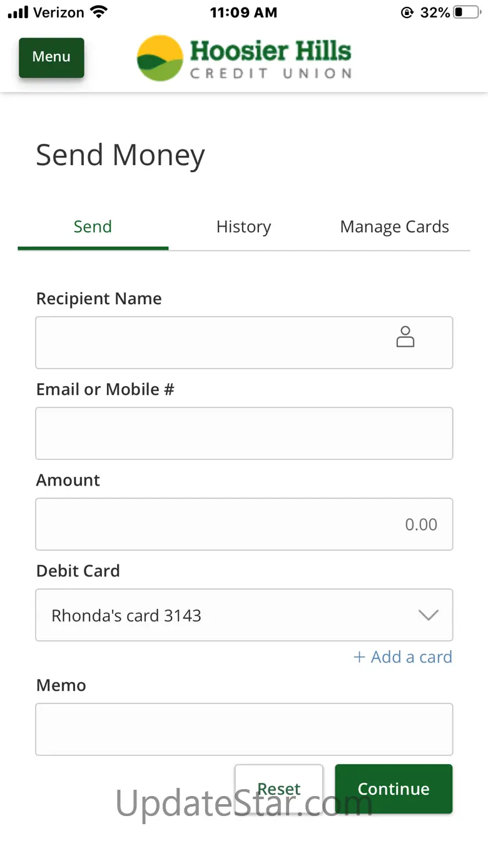Expand the Debit Card dropdown chevron
Image resolution: width=488 pixels, height=868 pixels.
[x=428, y=615]
